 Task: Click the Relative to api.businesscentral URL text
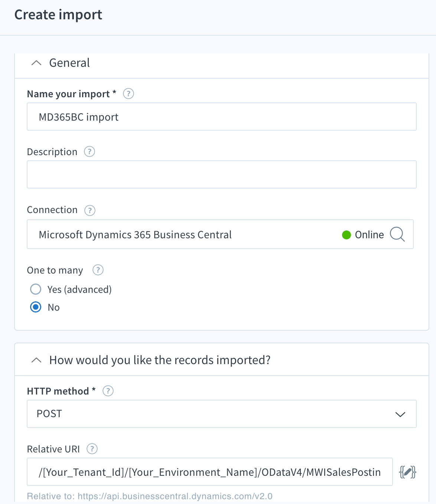[x=150, y=496]
